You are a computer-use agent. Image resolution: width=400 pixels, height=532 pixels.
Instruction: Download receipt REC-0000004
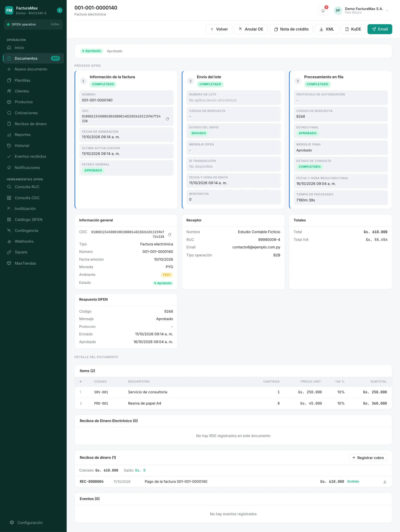(x=385, y=482)
